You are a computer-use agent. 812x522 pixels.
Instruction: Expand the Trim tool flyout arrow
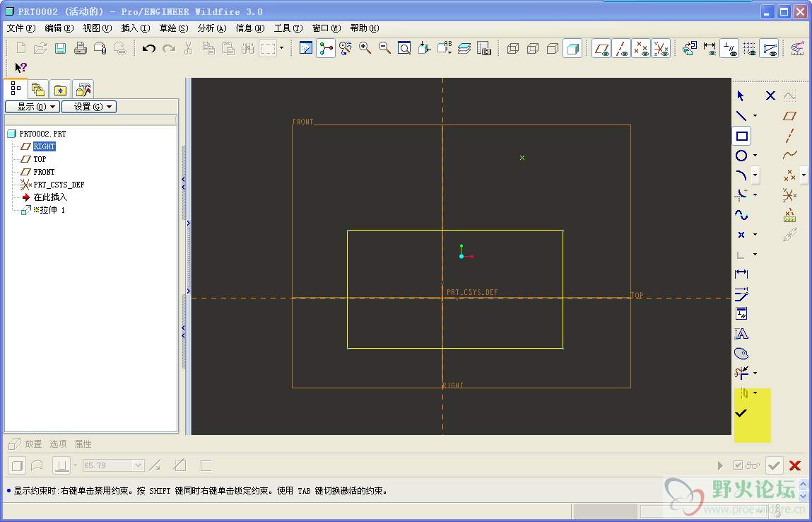tap(755, 373)
